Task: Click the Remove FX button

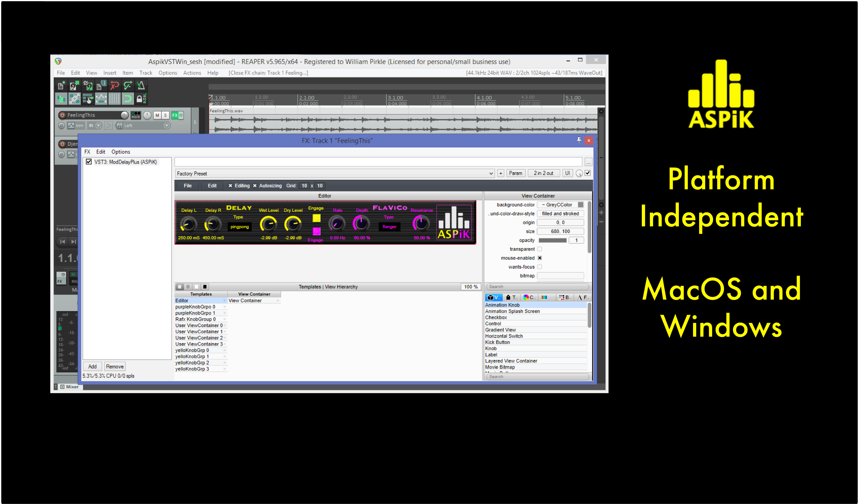Action: 115,366
